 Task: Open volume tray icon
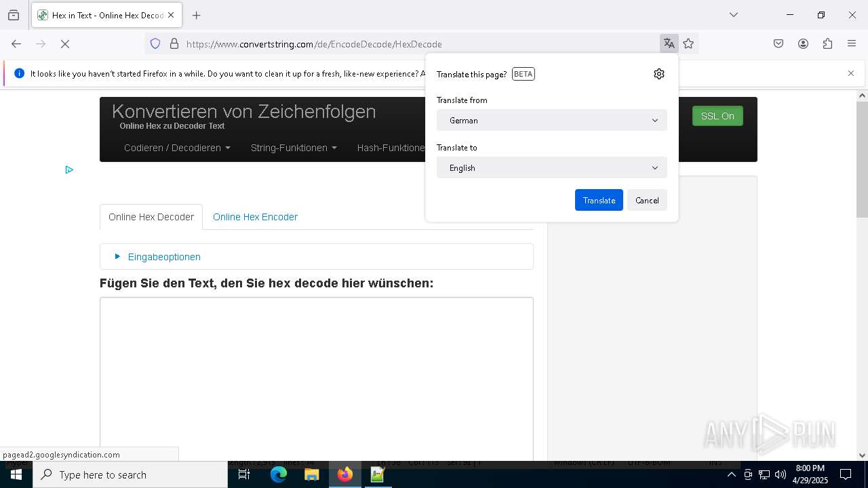[781, 474]
